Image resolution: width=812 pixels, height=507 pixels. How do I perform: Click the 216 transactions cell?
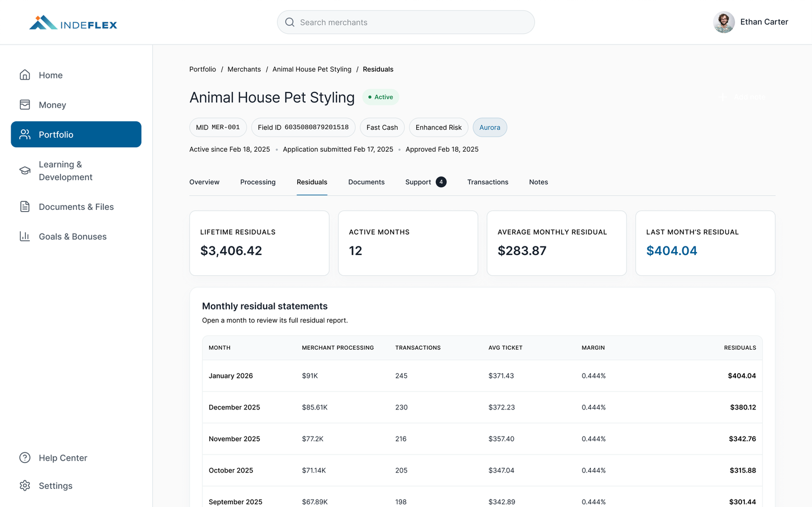401,439
